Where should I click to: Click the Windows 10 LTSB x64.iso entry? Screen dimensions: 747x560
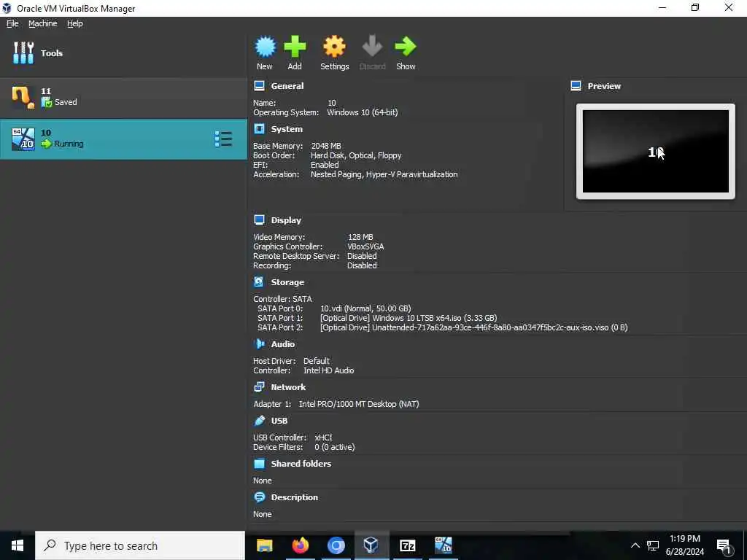(409, 318)
